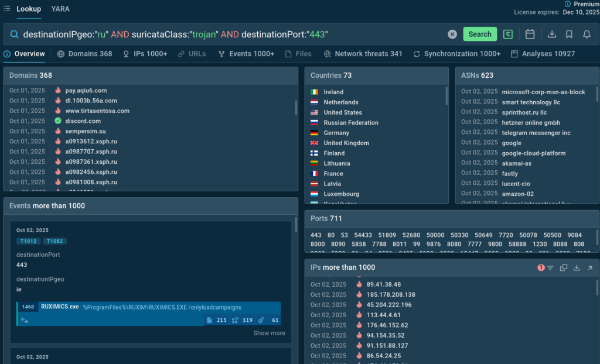Clear the search query with the X icon
This screenshot has height=364, width=600.
click(x=452, y=35)
